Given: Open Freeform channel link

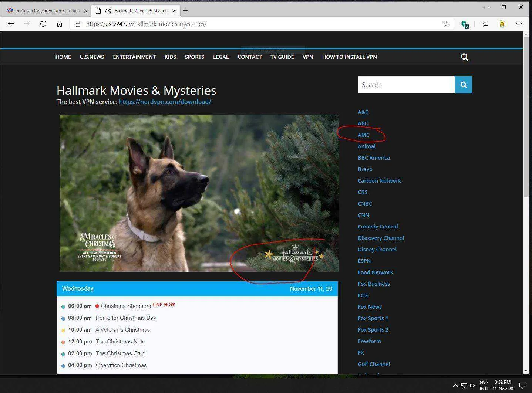Looking at the screenshot, I should (x=369, y=341).
